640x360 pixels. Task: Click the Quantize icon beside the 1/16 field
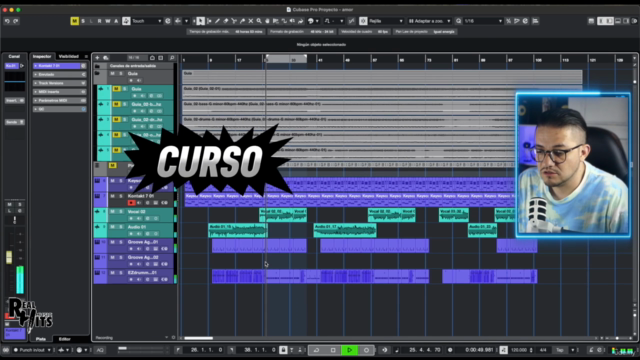[458, 21]
